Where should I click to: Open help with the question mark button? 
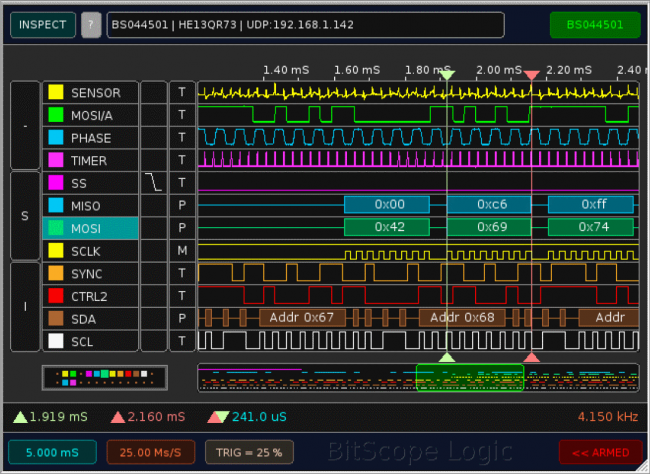[x=91, y=25]
